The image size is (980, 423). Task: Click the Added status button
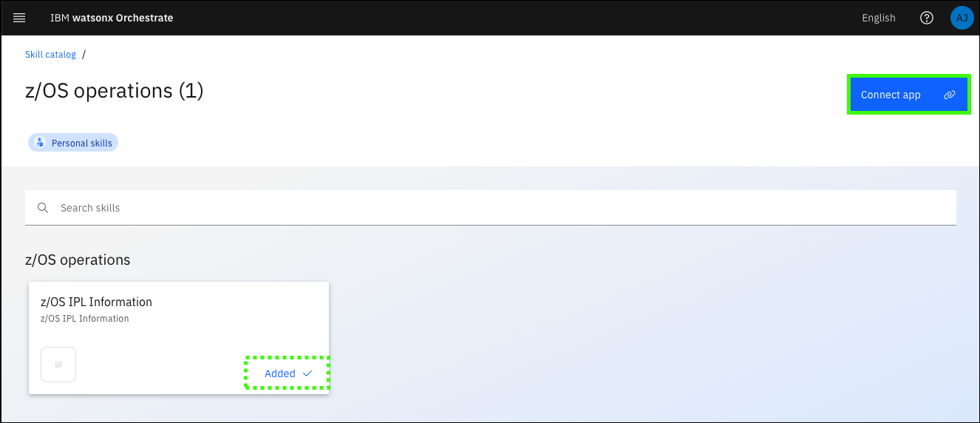pyautogui.click(x=287, y=373)
